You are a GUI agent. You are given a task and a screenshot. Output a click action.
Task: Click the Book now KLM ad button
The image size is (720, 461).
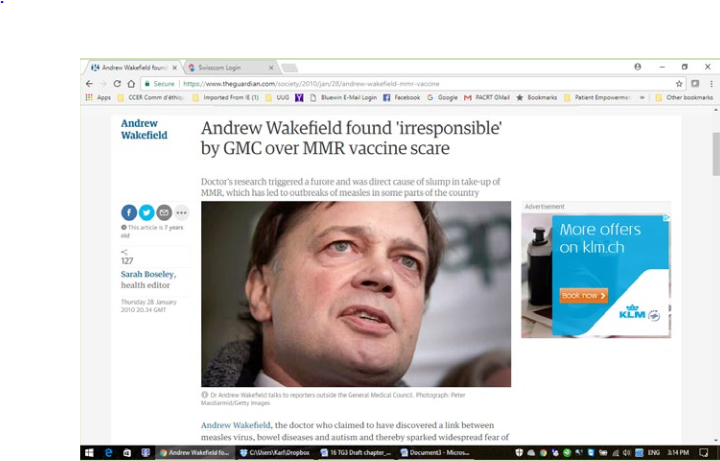pyautogui.click(x=584, y=296)
